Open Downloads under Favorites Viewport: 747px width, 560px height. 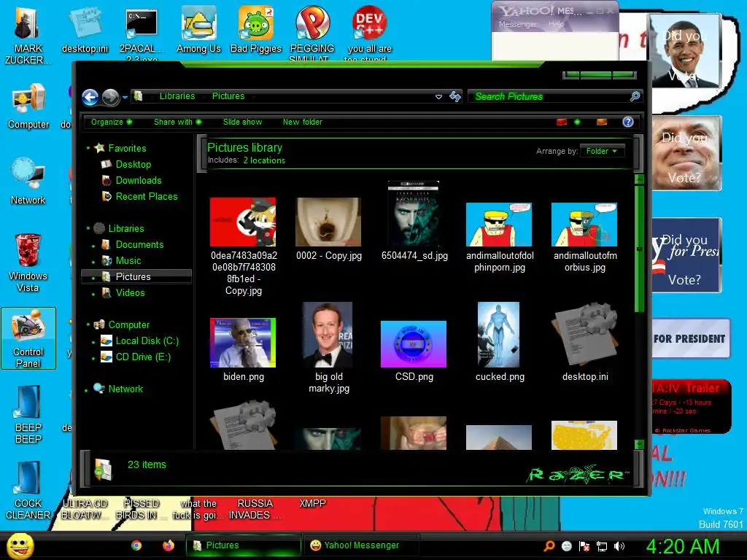click(138, 181)
